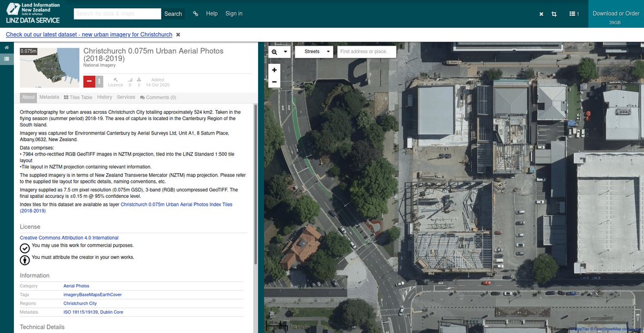
Task: Clear the selection with the X icon
Action: (x=541, y=14)
